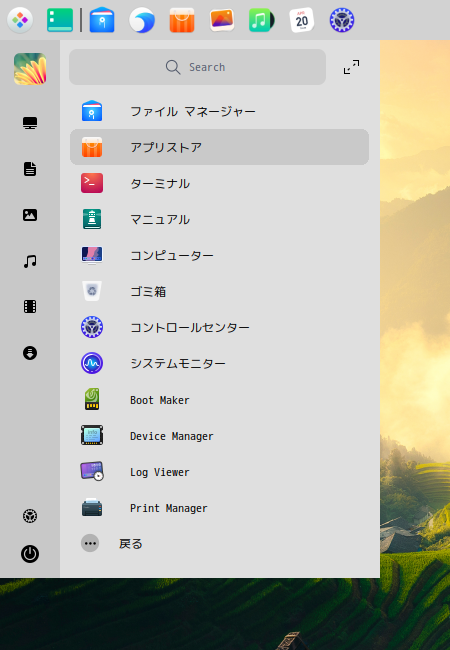Open the launcher icon in the dock

pyautogui.click(x=20, y=20)
